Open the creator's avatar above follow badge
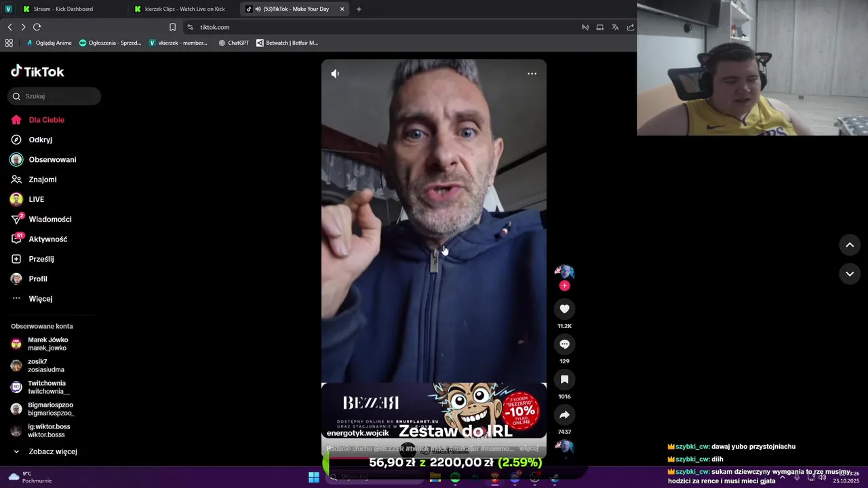 tap(564, 272)
